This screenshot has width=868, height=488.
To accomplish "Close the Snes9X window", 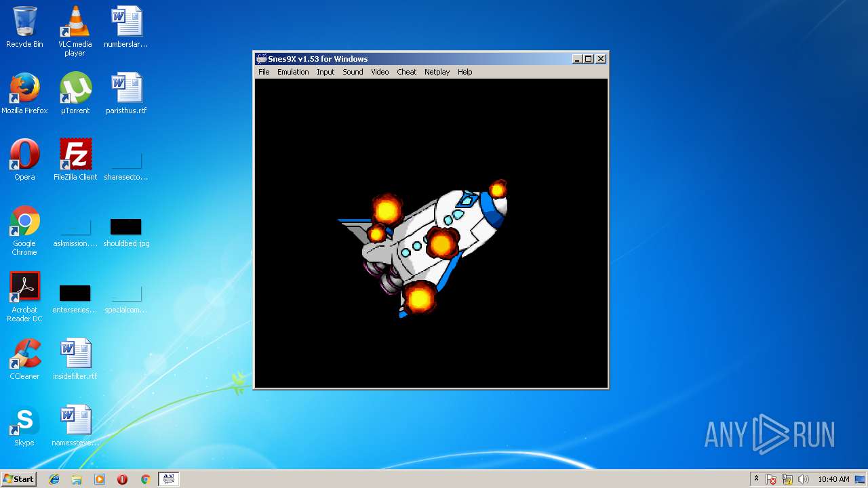I will pyautogui.click(x=600, y=59).
